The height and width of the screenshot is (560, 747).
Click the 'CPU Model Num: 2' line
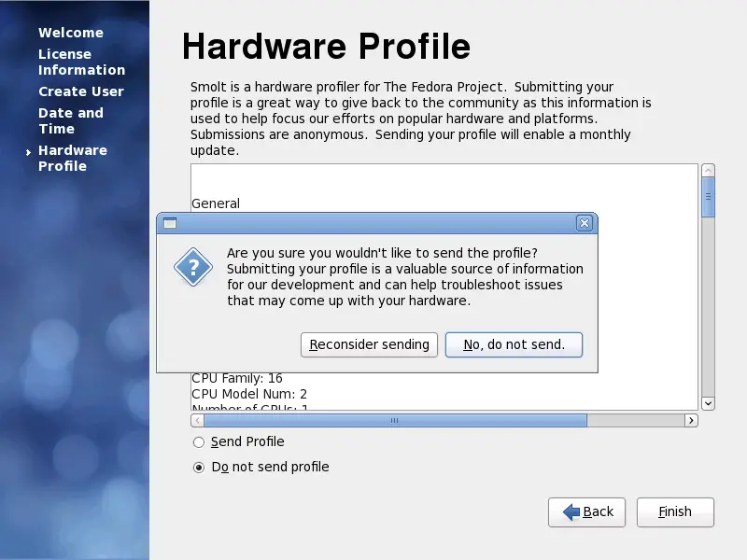(x=249, y=394)
